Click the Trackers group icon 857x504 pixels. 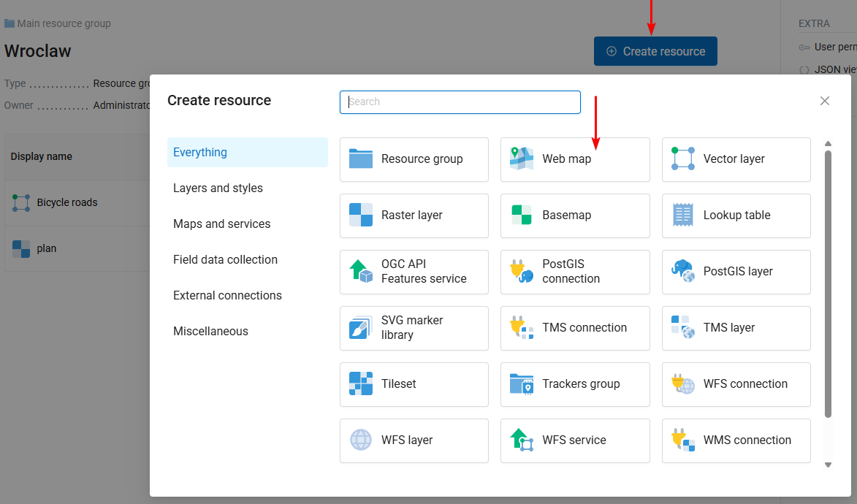(x=522, y=384)
